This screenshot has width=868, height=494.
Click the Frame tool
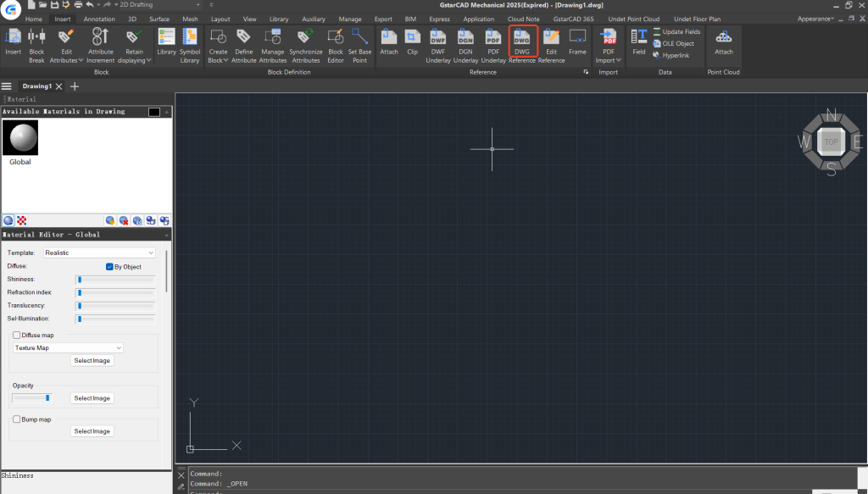pos(577,42)
